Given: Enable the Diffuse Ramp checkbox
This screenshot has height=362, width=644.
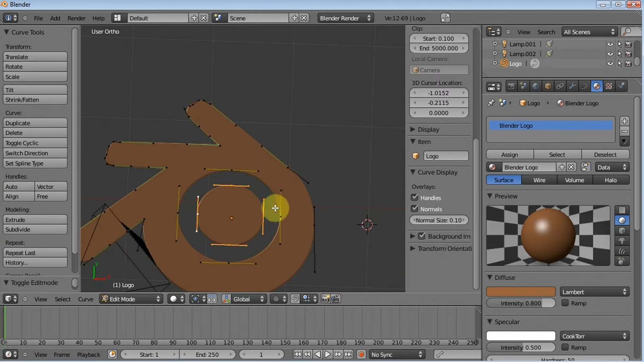Looking at the screenshot, I should 565,303.
